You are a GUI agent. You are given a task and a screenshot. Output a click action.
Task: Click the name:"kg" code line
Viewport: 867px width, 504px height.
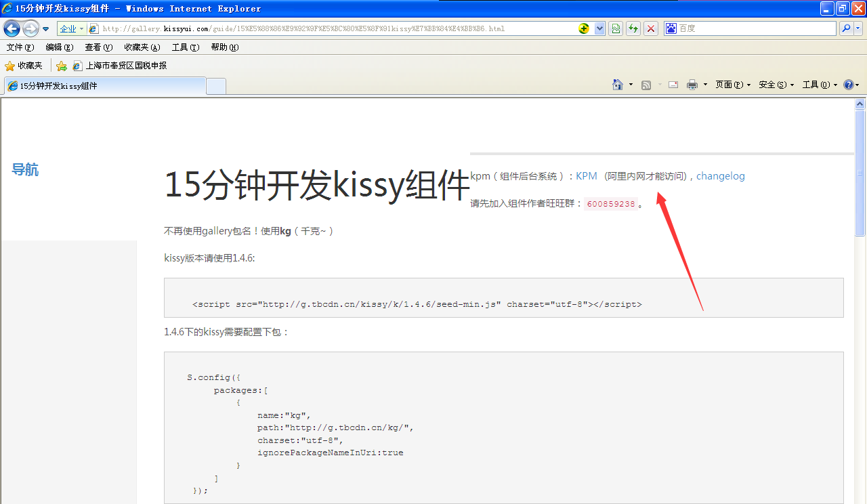284,415
